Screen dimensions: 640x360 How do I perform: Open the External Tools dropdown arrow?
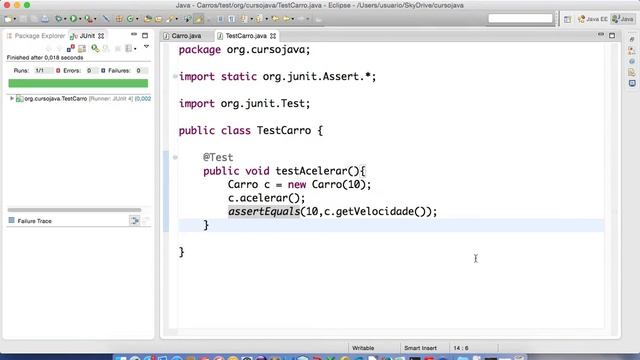click(x=95, y=19)
